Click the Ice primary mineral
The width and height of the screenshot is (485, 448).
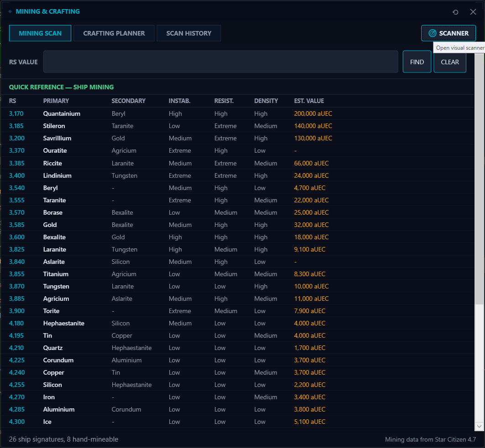47,422
